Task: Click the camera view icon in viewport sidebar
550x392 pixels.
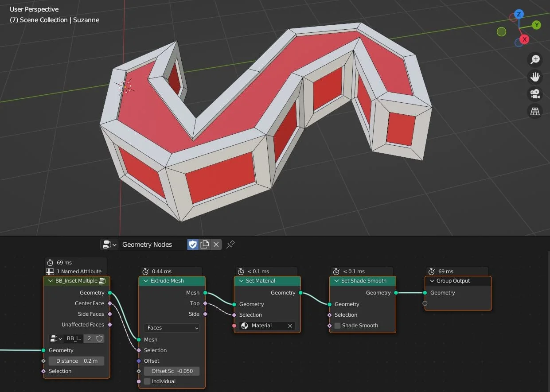Action: point(535,94)
